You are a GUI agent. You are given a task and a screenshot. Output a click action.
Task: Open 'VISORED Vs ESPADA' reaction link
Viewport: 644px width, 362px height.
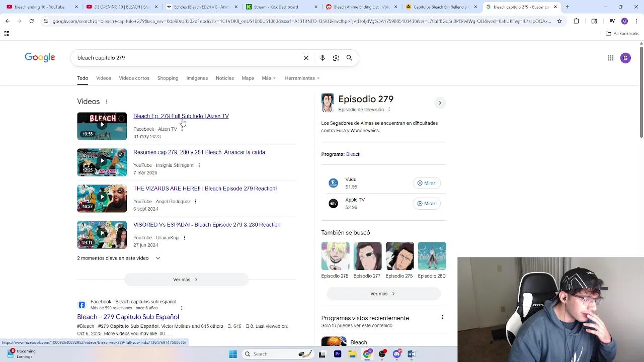pyautogui.click(x=207, y=225)
